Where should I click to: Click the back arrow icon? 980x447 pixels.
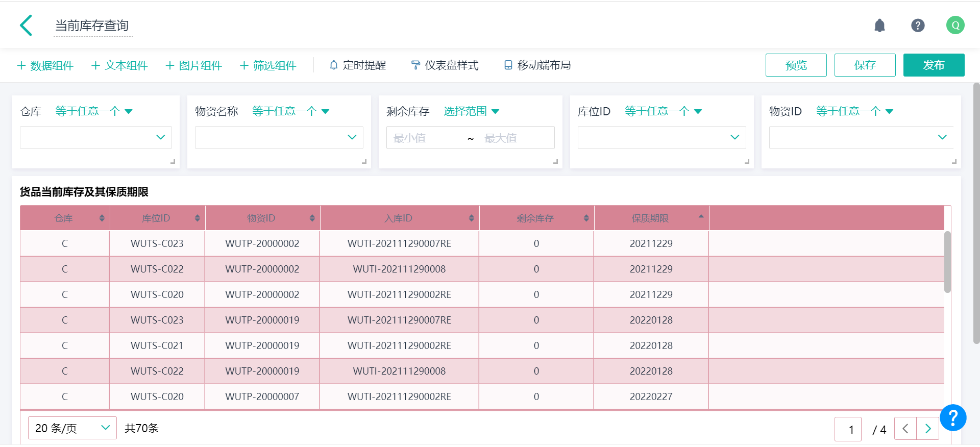tap(27, 26)
